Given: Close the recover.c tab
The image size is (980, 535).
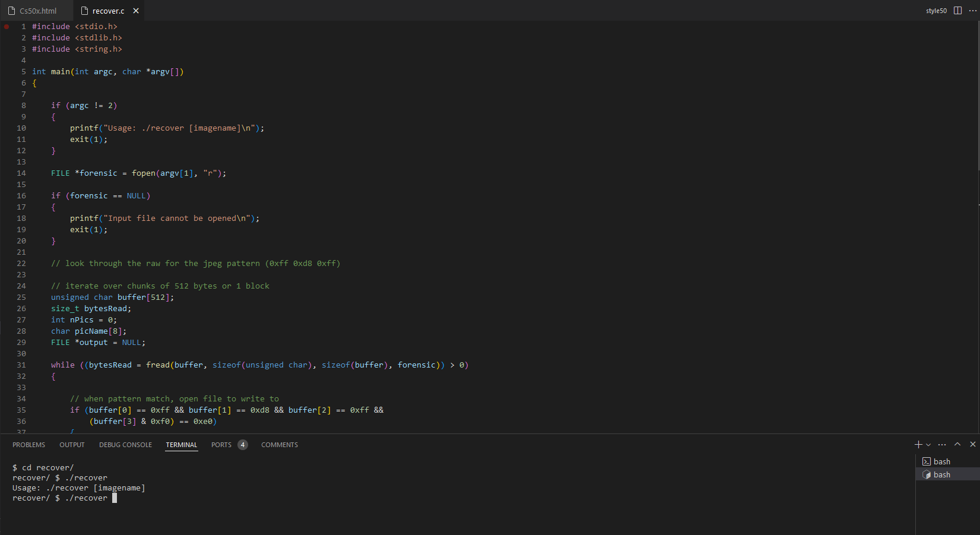Looking at the screenshot, I should click(136, 11).
